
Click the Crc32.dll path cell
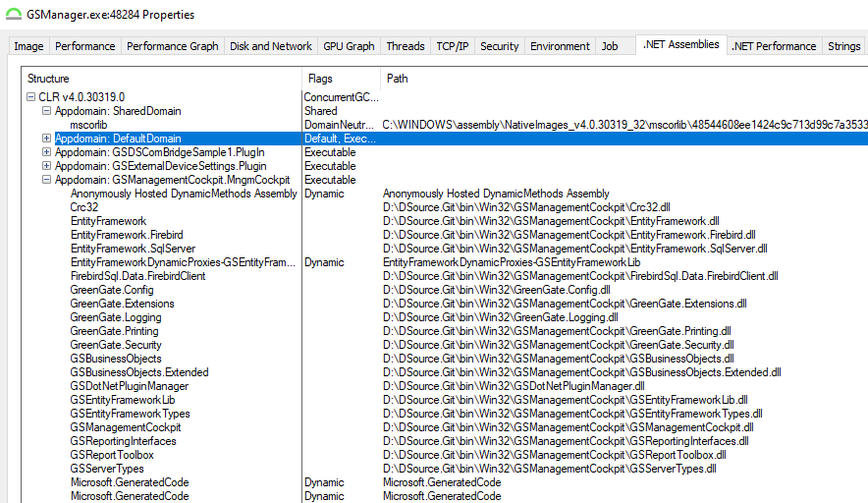pos(526,207)
